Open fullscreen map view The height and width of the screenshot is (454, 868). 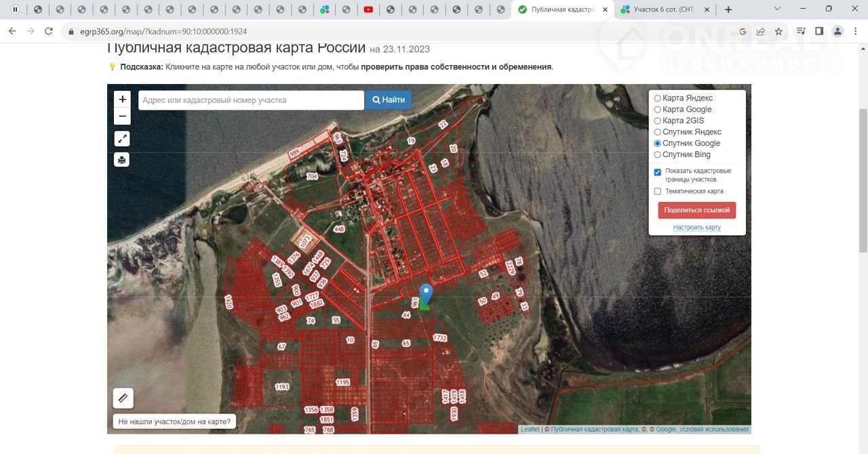tap(122, 139)
